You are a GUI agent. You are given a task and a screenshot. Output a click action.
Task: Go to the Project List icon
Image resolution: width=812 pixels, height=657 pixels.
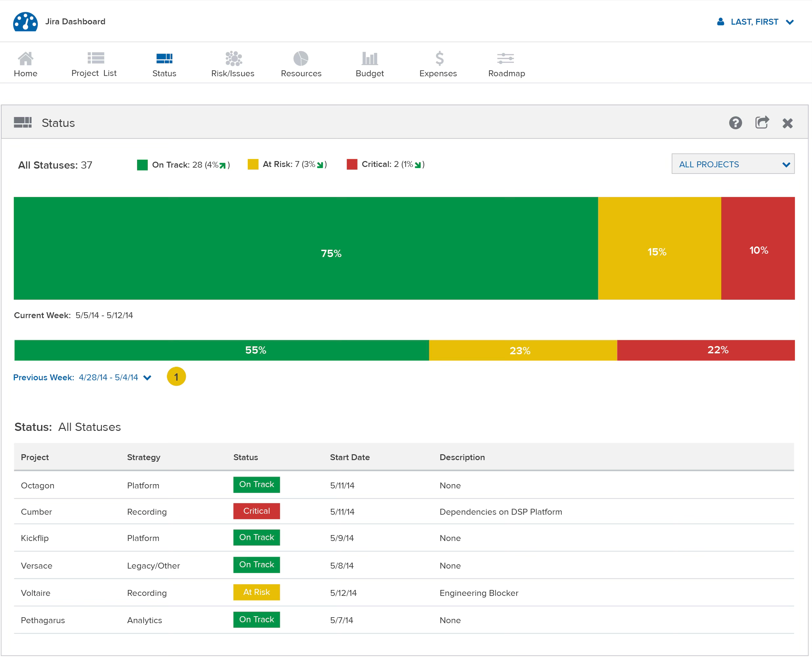(x=95, y=58)
